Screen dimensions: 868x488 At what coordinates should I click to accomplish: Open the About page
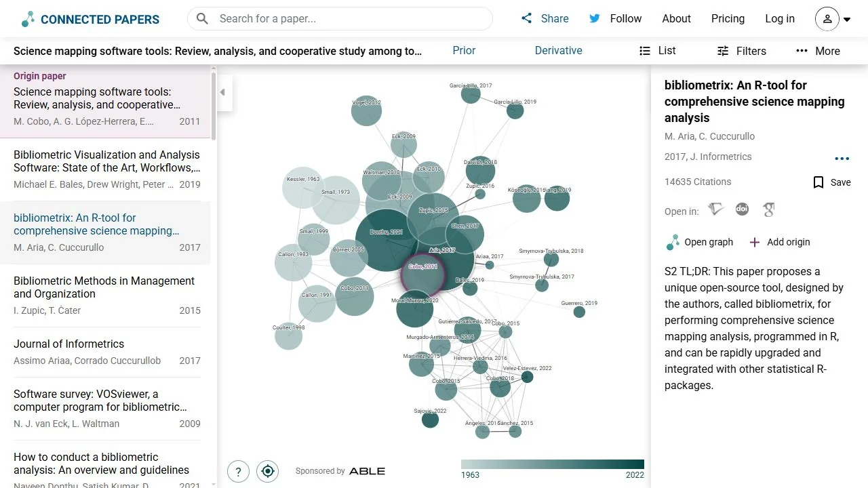point(676,18)
